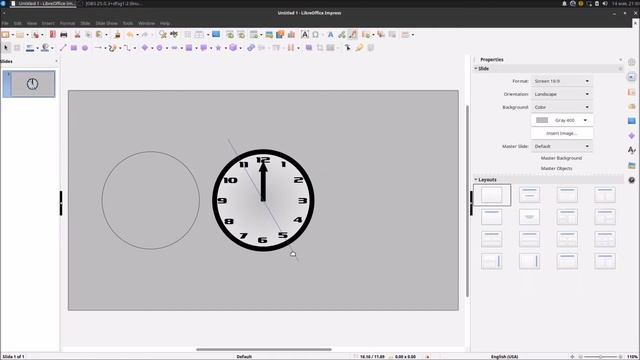Open the sidebar Gallery deck

coord(632,165)
